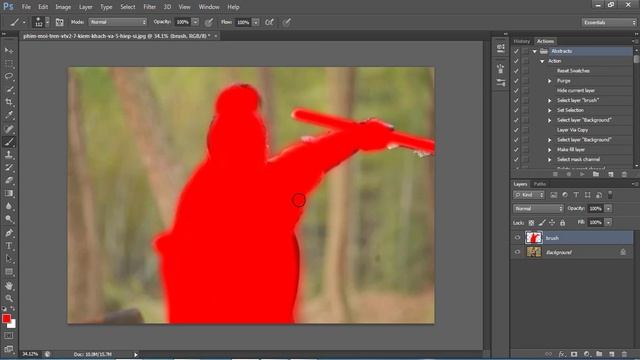Image resolution: width=640 pixels, height=360 pixels.
Task: Select the Eyedropper tool
Action: click(x=9, y=115)
